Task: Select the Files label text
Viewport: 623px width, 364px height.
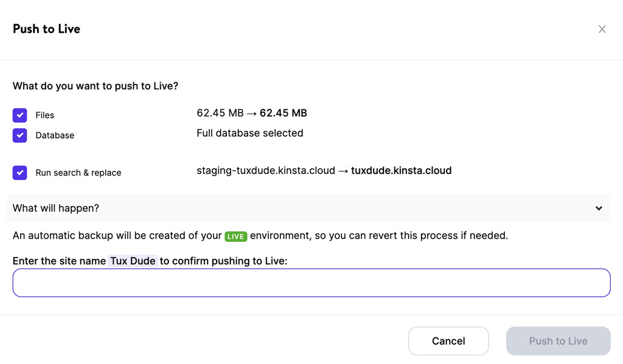Action: coord(45,115)
